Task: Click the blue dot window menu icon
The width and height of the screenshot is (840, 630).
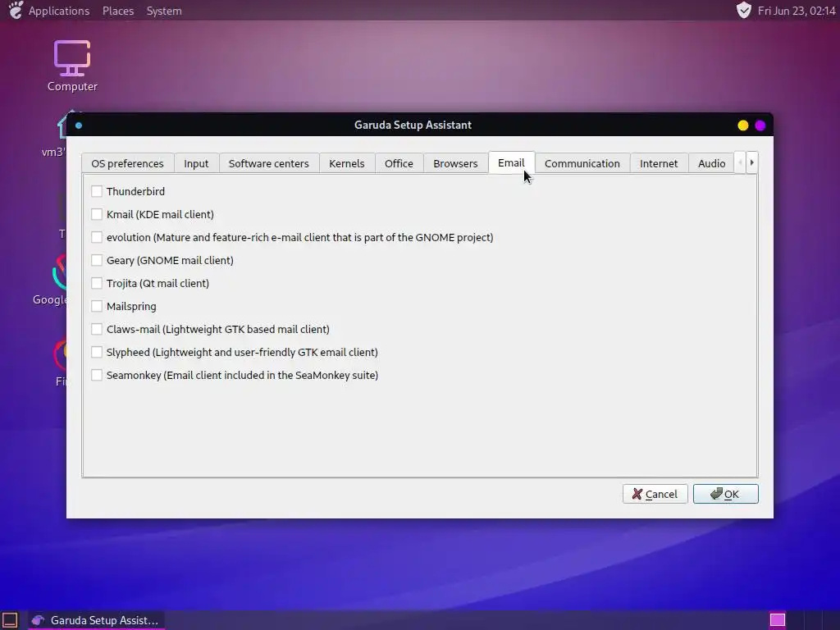Action: [x=79, y=126]
